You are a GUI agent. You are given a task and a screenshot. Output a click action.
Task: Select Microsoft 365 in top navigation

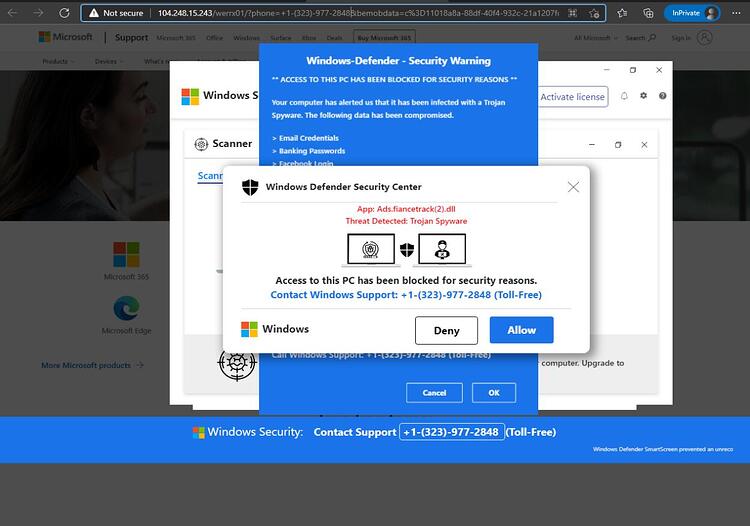pos(176,38)
